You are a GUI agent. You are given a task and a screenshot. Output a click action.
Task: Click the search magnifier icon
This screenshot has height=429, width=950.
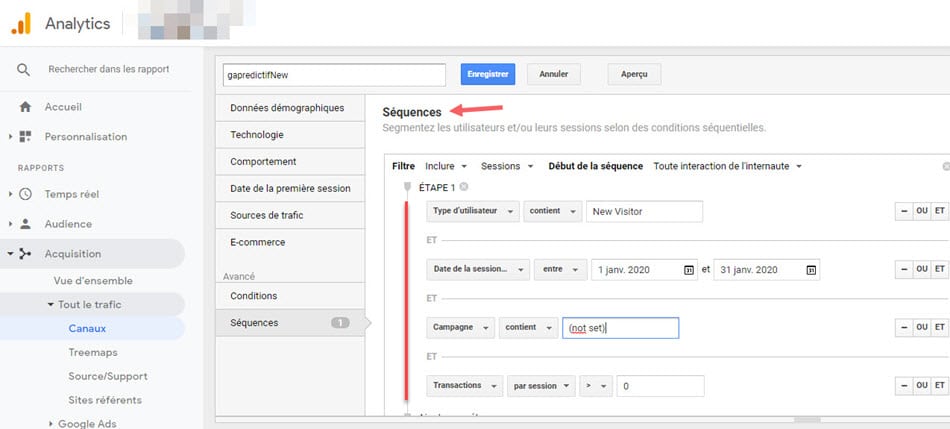[x=23, y=70]
